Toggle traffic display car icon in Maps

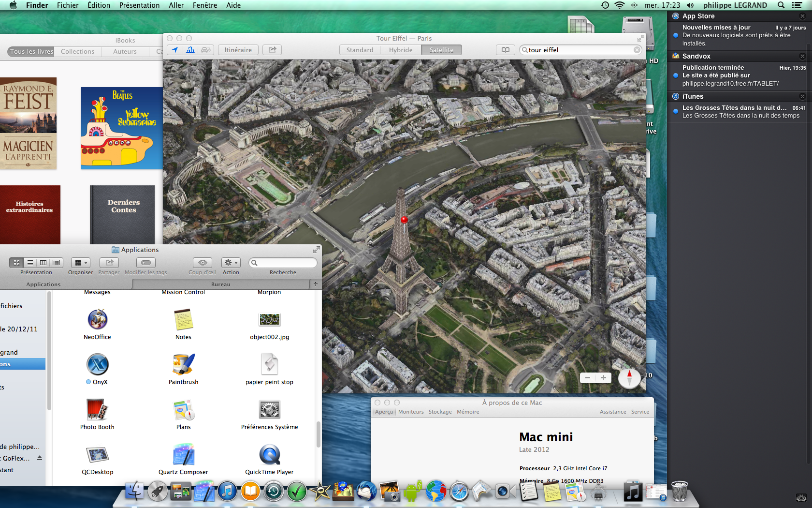(x=206, y=50)
